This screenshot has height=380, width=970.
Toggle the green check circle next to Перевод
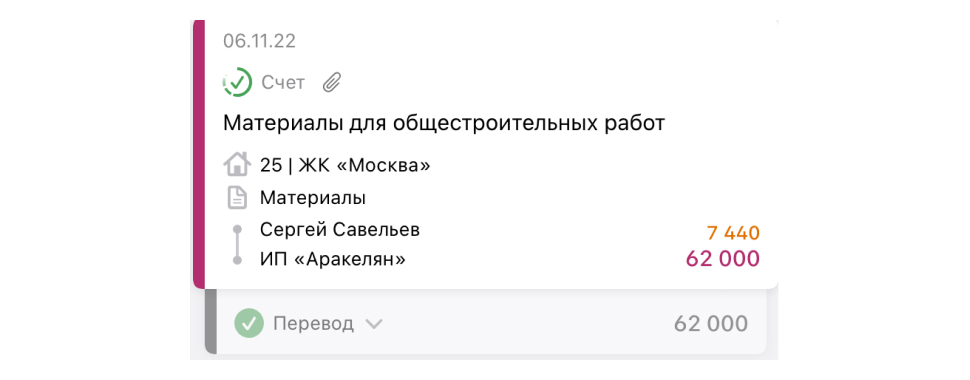[x=249, y=323]
